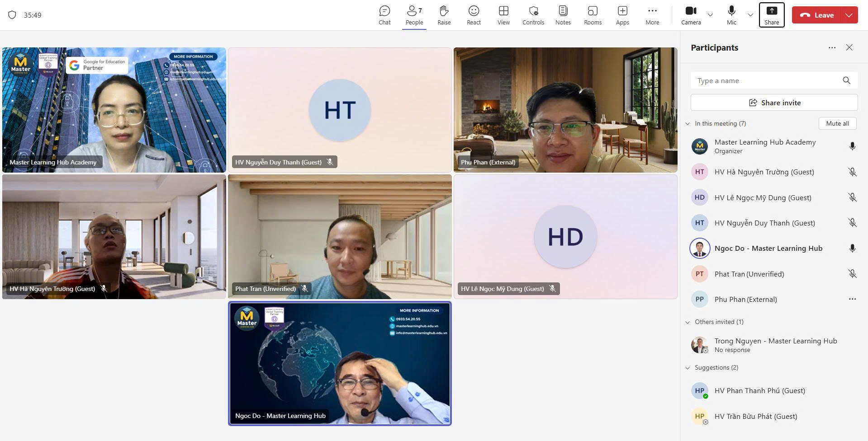Toggle the Mic mute button

(x=731, y=15)
